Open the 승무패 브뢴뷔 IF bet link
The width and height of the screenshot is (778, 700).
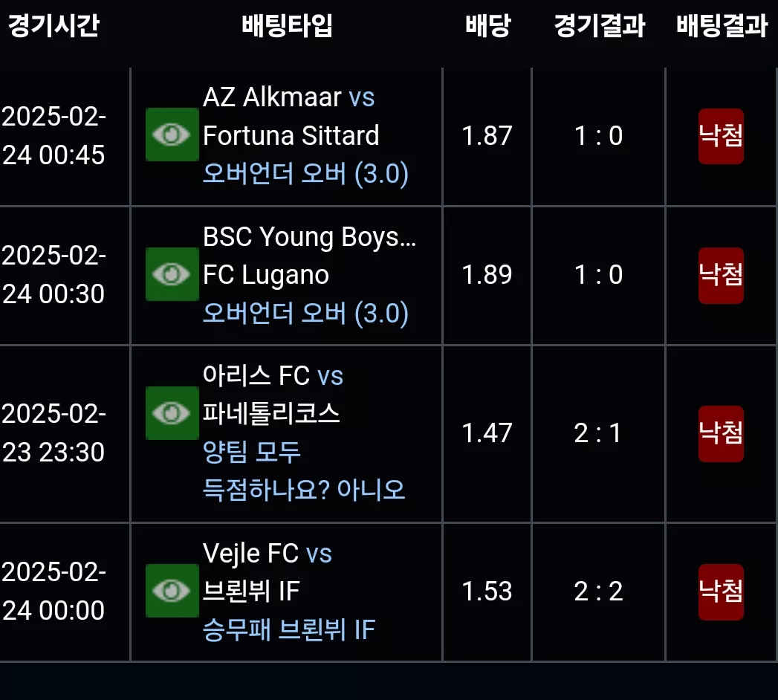pyautogui.click(x=289, y=629)
